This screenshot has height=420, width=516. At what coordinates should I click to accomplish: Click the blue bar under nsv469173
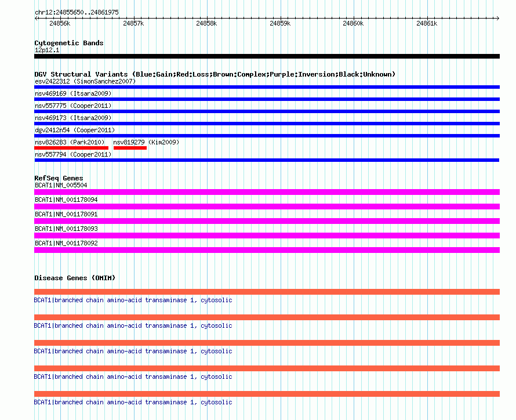point(267,124)
